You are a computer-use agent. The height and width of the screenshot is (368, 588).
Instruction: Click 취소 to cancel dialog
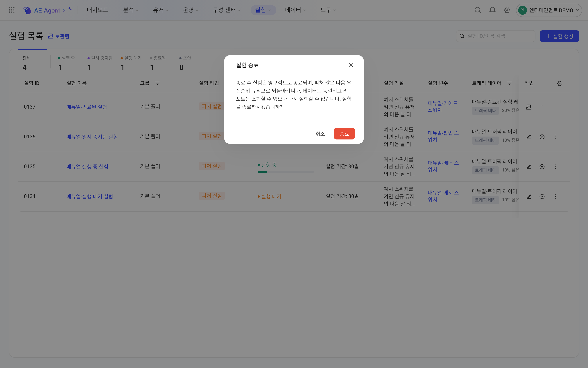click(320, 134)
